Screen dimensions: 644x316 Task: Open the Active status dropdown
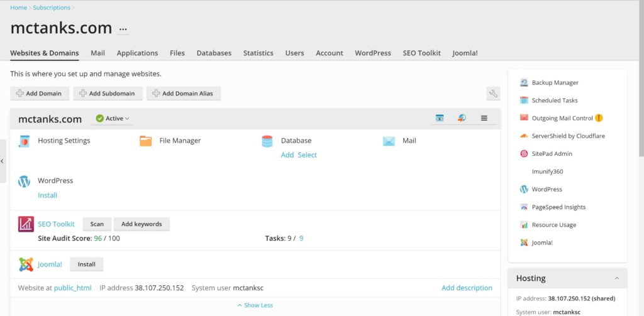(112, 118)
